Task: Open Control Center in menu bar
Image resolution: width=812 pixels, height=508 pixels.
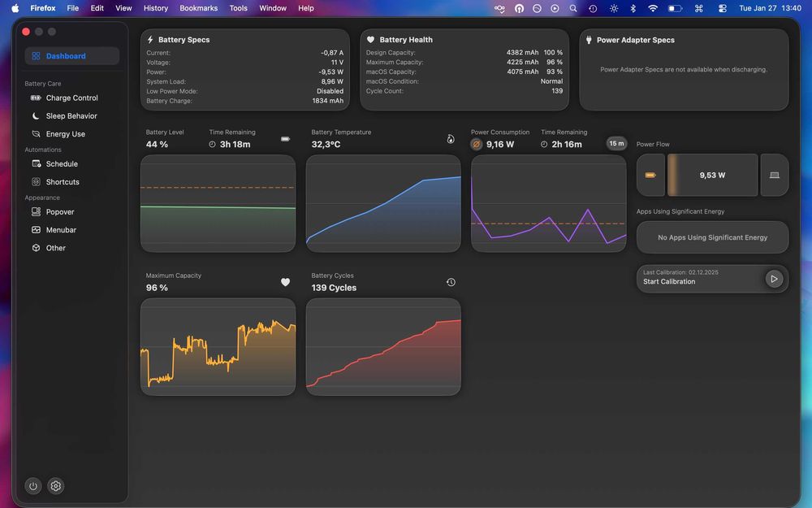Action: [723, 8]
